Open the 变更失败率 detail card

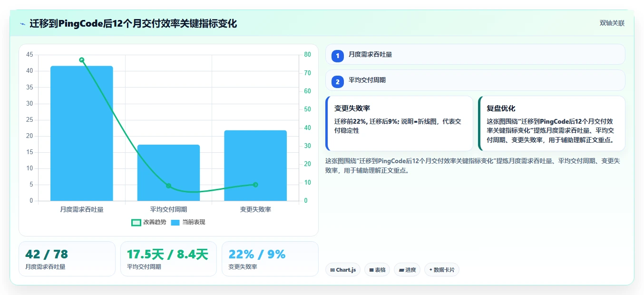coord(399,123)
